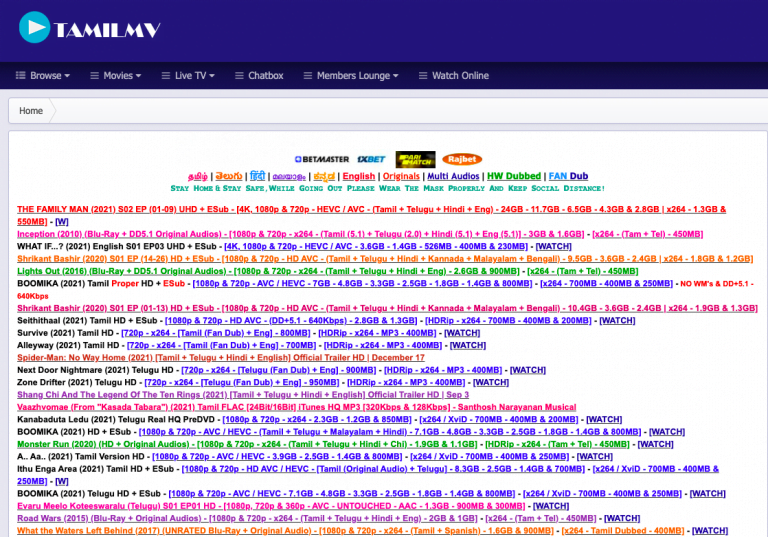Click the Parimatch sponsor logo
This screenshot has height=537, width=768.
point(415,159)
